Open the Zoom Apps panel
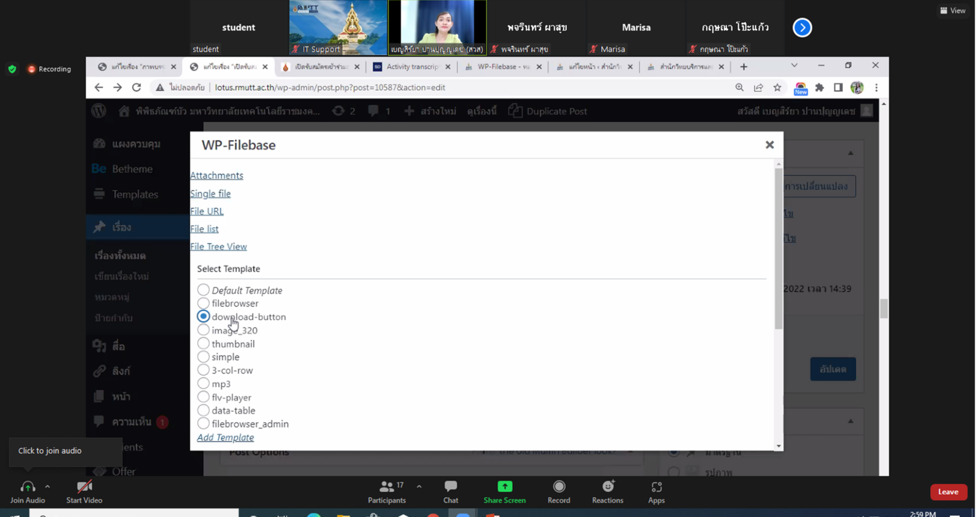980x517 pixels. pyautogui.click(x=656, y=492)
